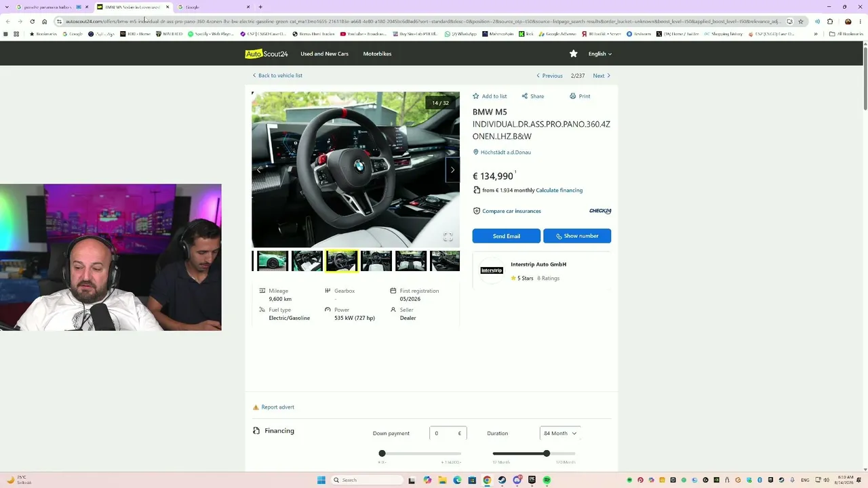Viewport: 868px width, 488px height.
Task: Click the Calculate financing link
Action: pos(559,190)
